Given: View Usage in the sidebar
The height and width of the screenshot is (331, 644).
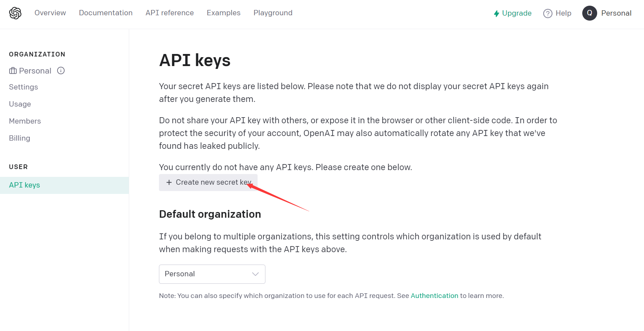Looking at the screenshot, I should [20, 104].
